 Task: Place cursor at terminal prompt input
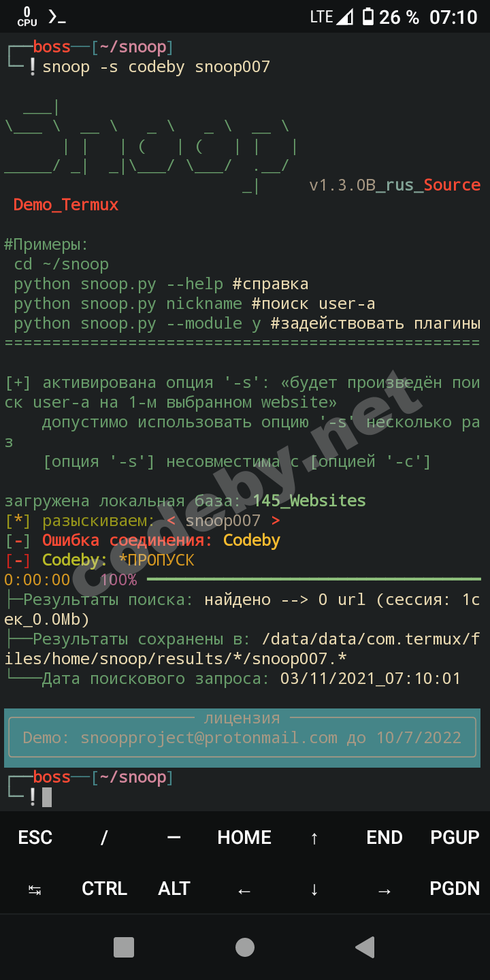pyautogui.click(x=47, y=797)
